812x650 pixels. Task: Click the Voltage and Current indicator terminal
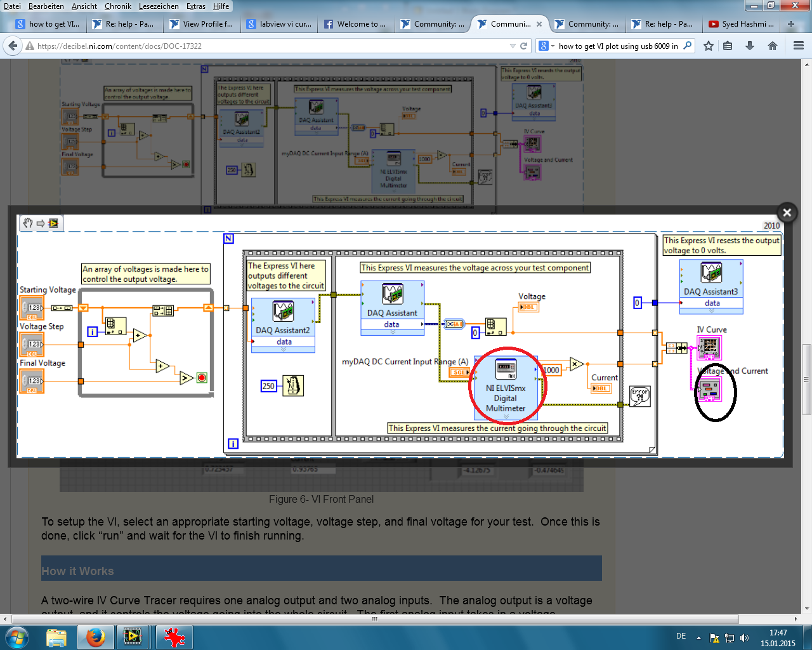point(709,389)
